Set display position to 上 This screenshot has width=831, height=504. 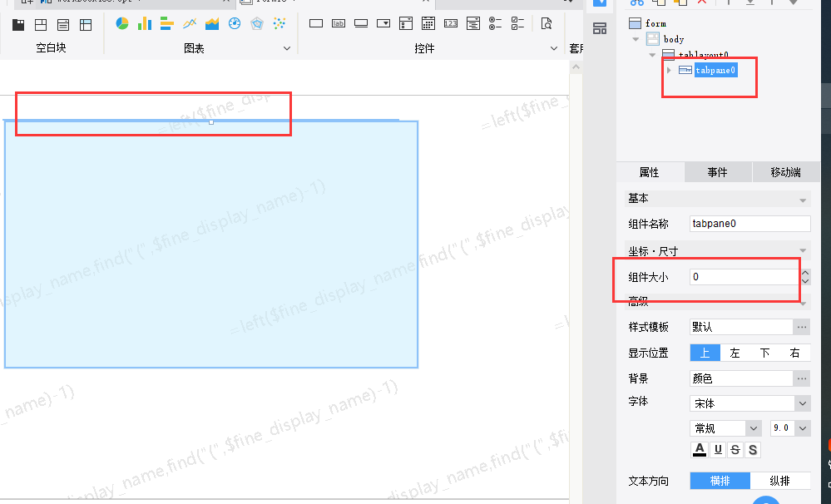pyautogui.click(x=705, y=353)
